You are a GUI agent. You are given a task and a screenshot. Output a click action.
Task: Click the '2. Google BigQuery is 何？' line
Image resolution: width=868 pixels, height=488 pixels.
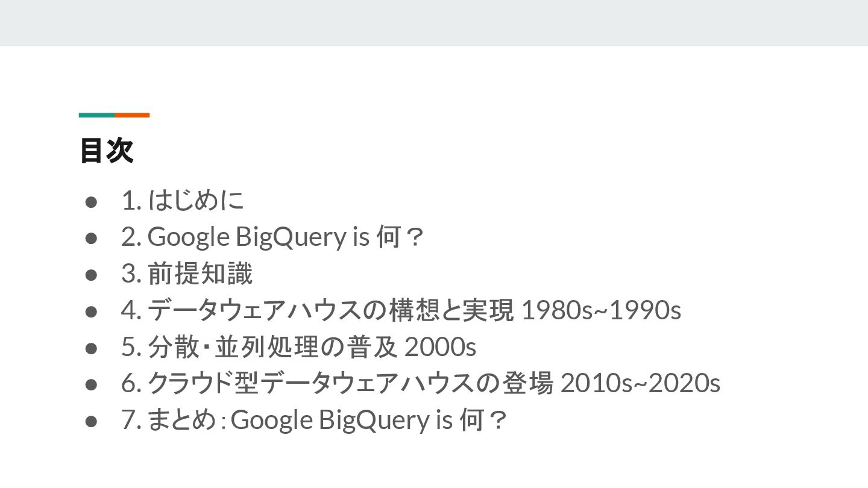tap(273, 237)
